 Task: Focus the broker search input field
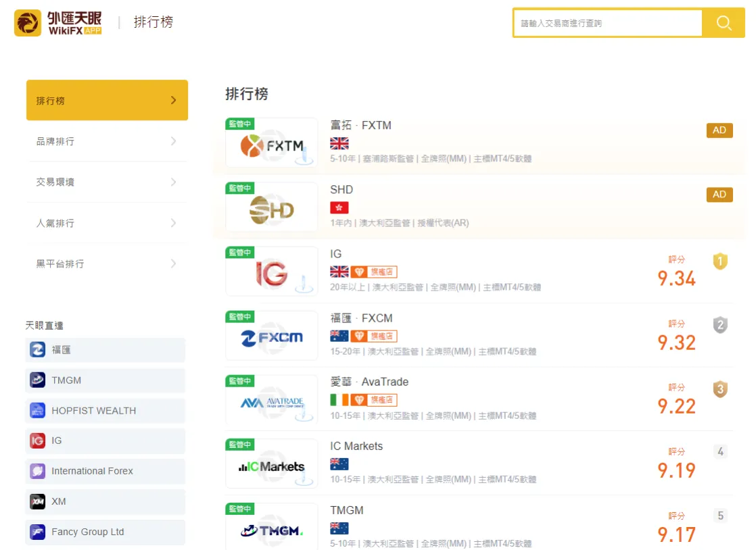tap(608, 23)
